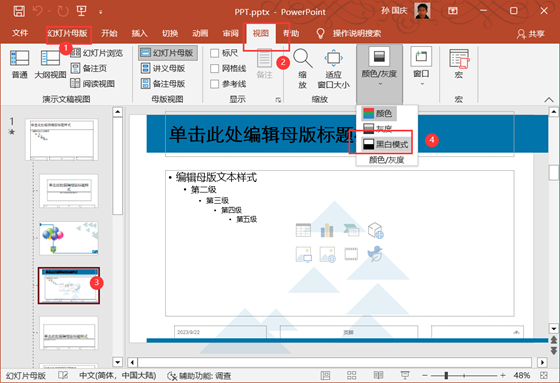
Task: Collapse the ribbon with the chevron
Action: pyautogui.click(x=549, y=100)
